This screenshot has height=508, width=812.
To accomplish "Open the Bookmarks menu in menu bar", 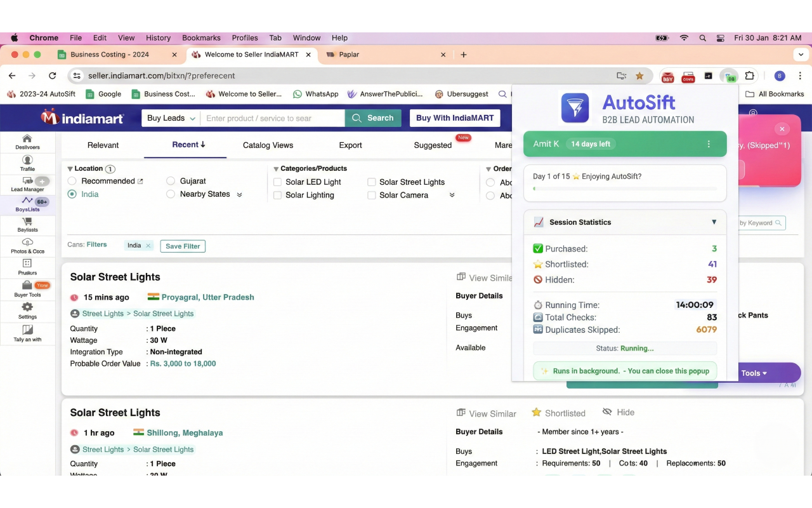I will pyautogui.click(x=201, y=38).
